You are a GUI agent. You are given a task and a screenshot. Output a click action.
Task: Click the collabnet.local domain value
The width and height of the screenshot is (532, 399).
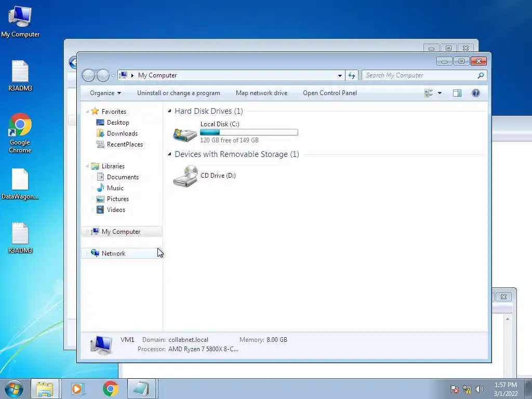click(x=188, y=340)
